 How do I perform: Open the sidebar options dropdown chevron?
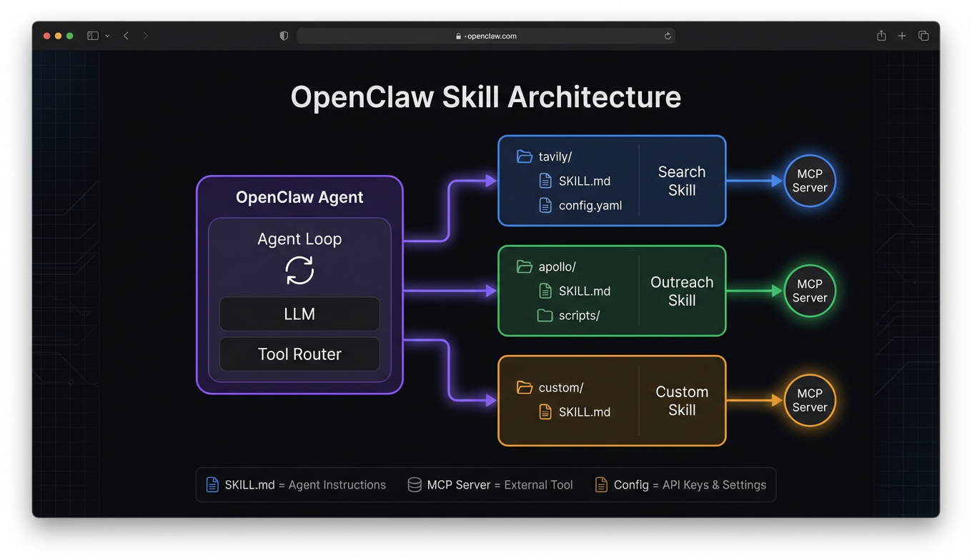[107, 36]
